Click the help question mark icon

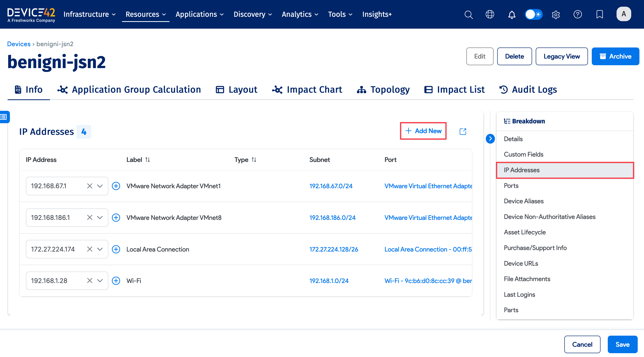577,14
